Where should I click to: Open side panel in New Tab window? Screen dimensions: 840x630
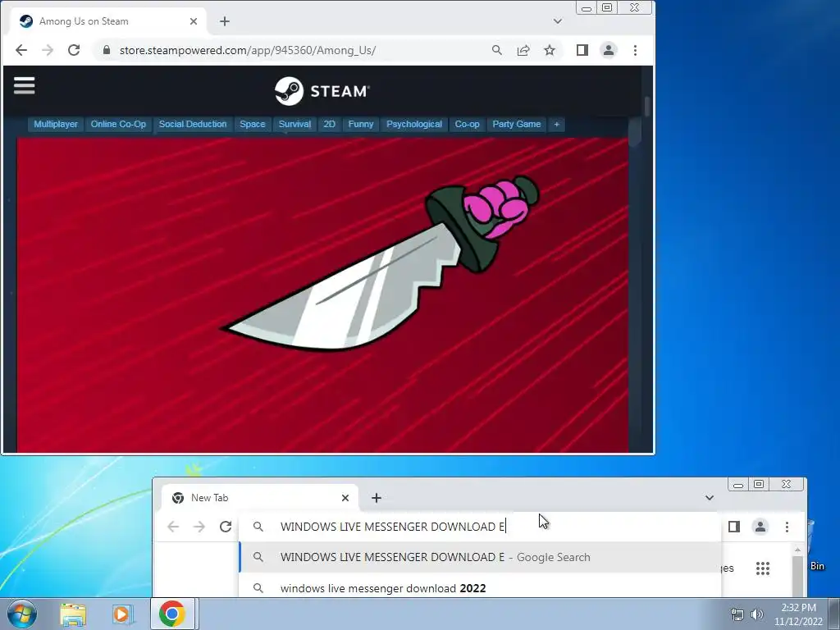coord(734,527)
